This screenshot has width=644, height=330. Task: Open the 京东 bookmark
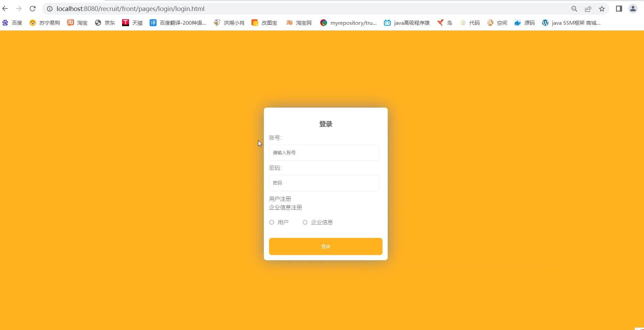pyautogui.click(x=105, y=23)
